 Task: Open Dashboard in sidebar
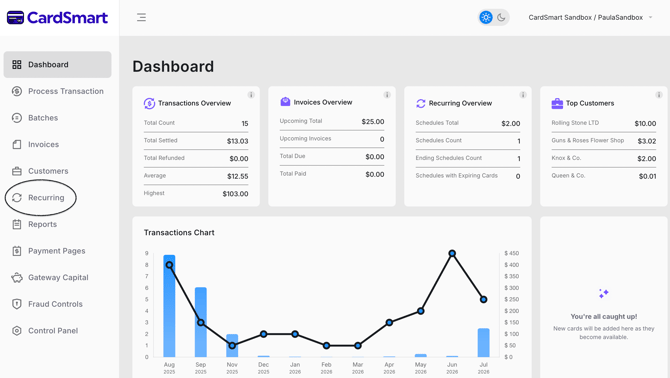click(x=58, y=64)
